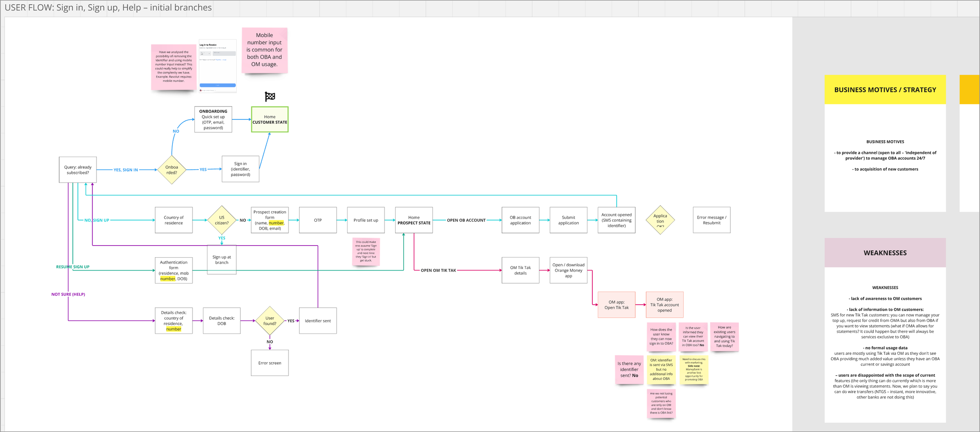Click the ONBOARDING Quick set up box
This screenshot has width=980, height=432.
[213, 119]
